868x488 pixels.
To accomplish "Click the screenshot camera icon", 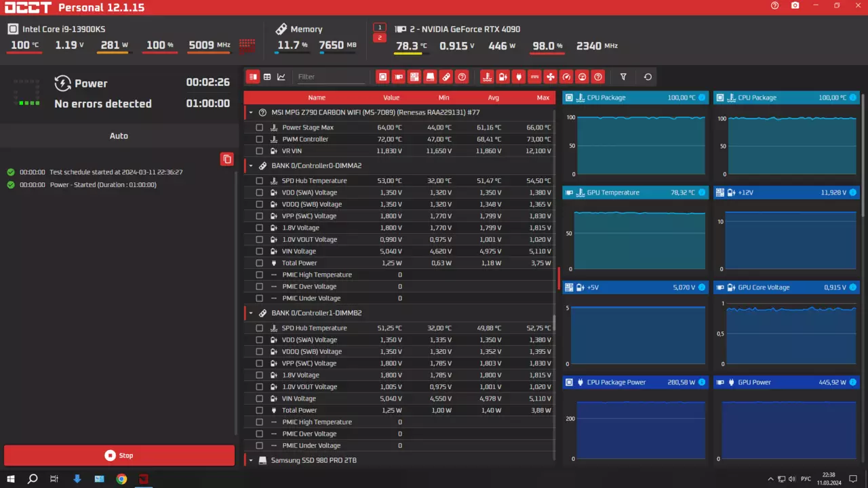I will (795, 6).
